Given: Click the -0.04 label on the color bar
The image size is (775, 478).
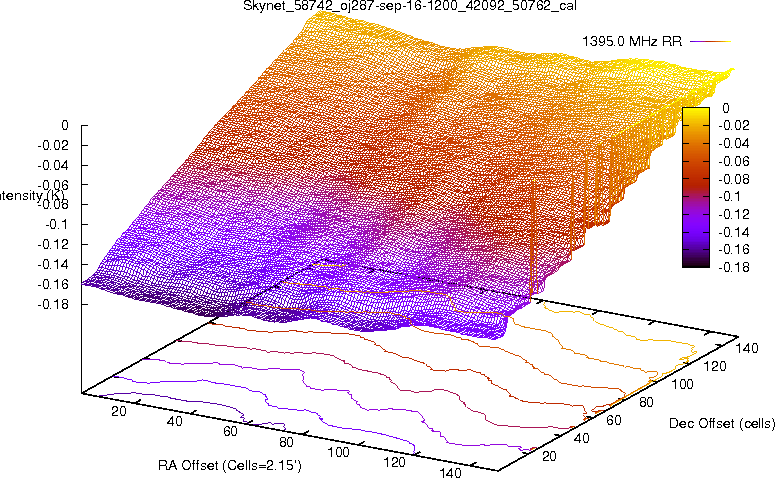Looking at the screenshot, I should point(733,143).
